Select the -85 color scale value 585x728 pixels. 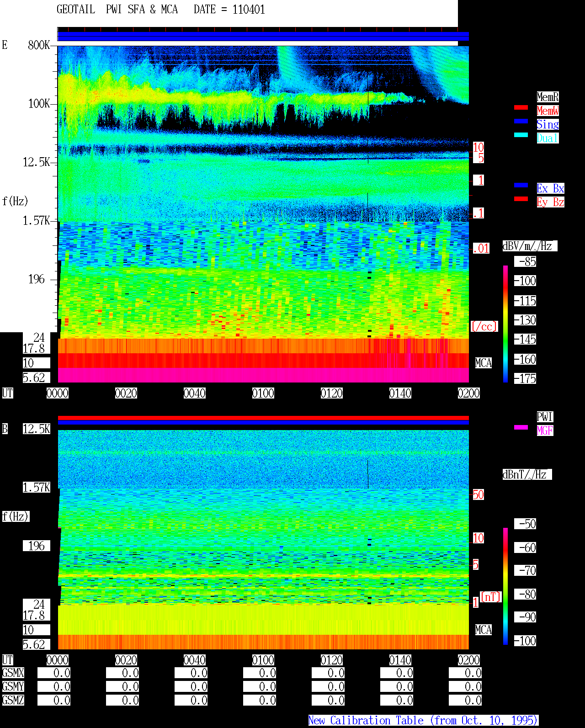click(525, 261)
